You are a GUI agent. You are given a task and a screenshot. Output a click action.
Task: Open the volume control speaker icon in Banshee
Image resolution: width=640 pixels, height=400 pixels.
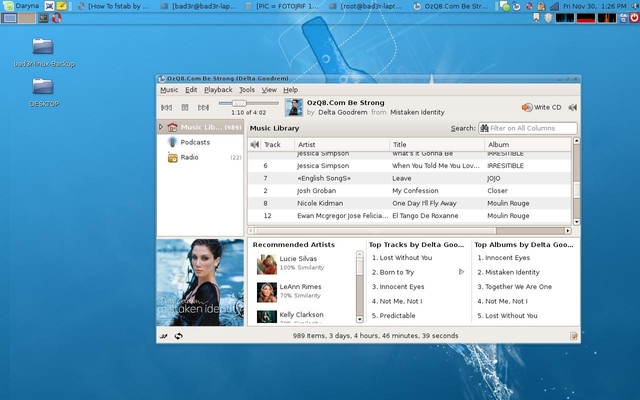573,107
